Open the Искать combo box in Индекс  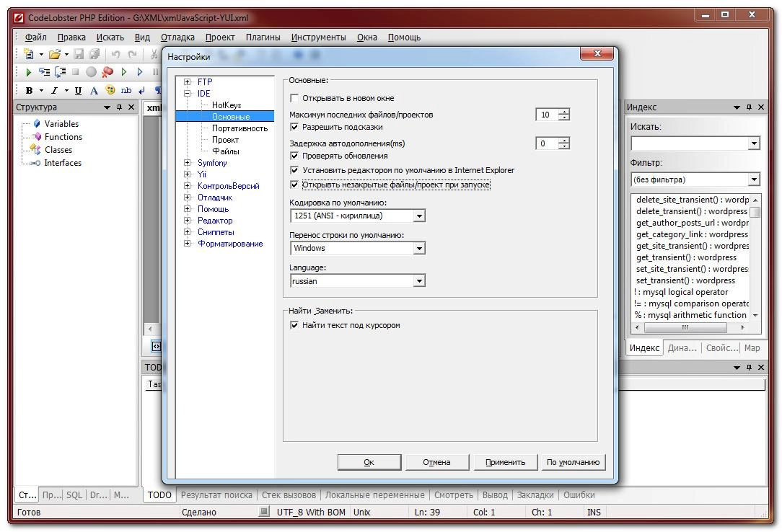click(754, 144)
